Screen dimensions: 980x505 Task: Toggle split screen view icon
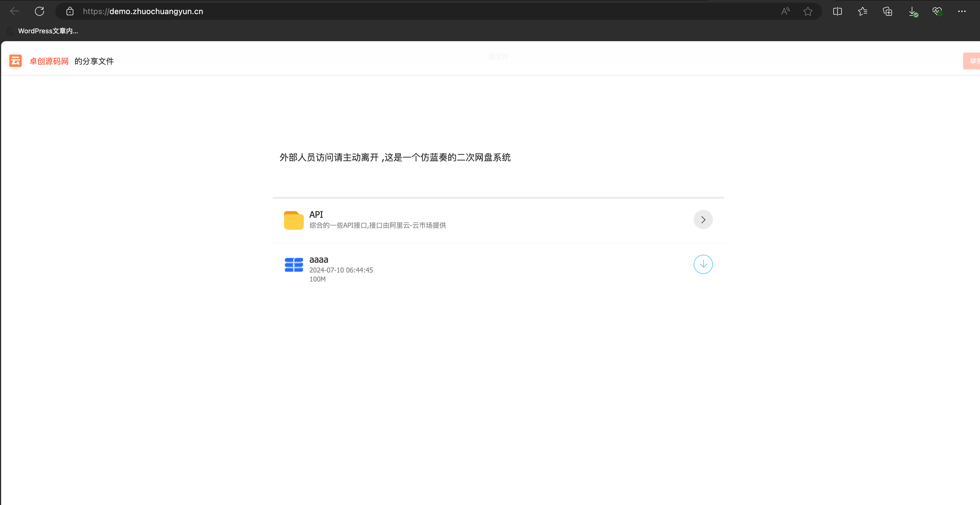837,11
